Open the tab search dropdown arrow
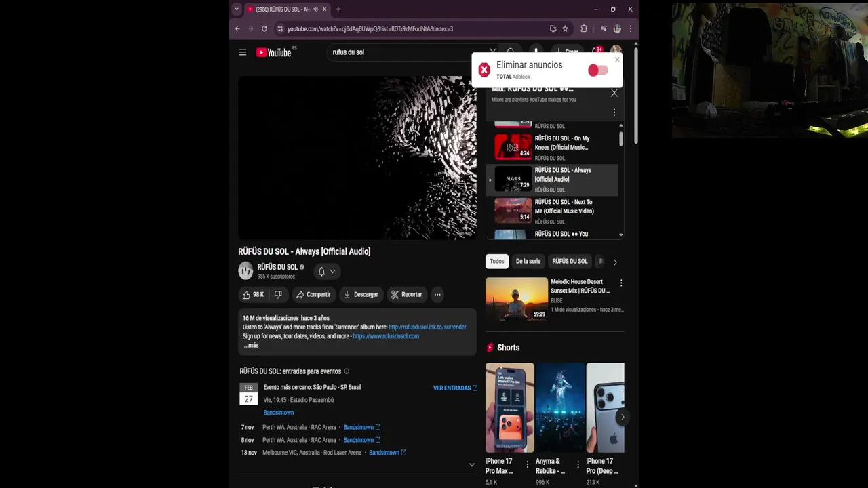Screen dimensions: 868x488 (236, 9)
